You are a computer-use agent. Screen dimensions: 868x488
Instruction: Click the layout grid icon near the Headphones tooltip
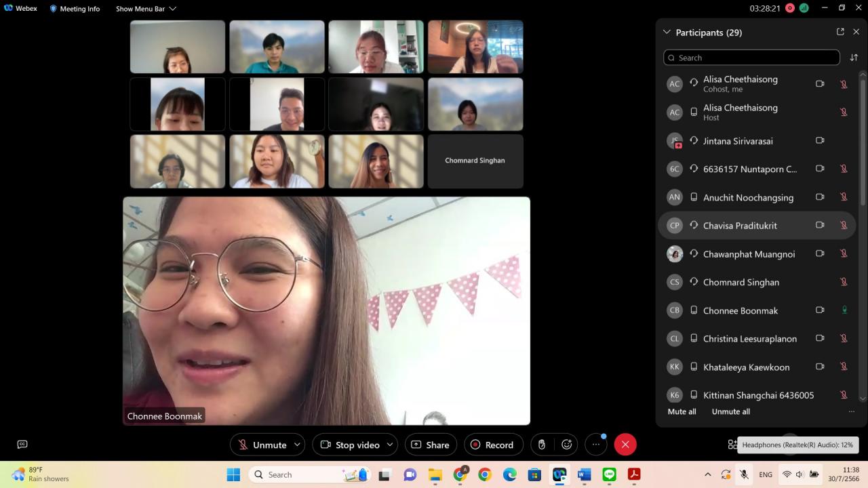point(732,445)
